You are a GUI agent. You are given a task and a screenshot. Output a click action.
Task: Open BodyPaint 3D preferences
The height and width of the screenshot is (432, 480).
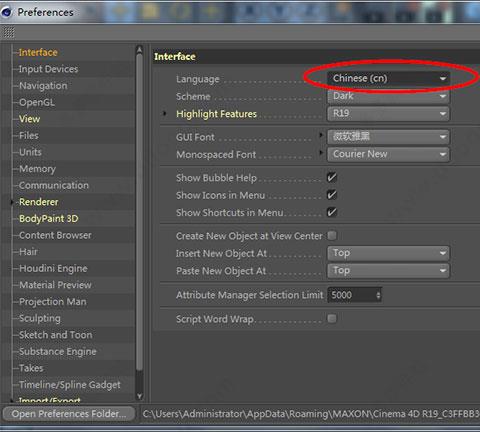click(49, 219)
